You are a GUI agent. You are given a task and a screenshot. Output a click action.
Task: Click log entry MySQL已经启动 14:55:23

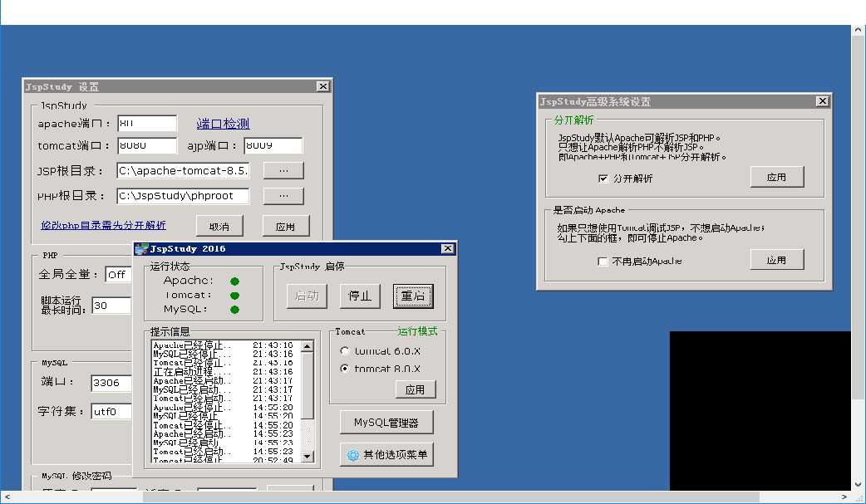(x=223, y=443)
